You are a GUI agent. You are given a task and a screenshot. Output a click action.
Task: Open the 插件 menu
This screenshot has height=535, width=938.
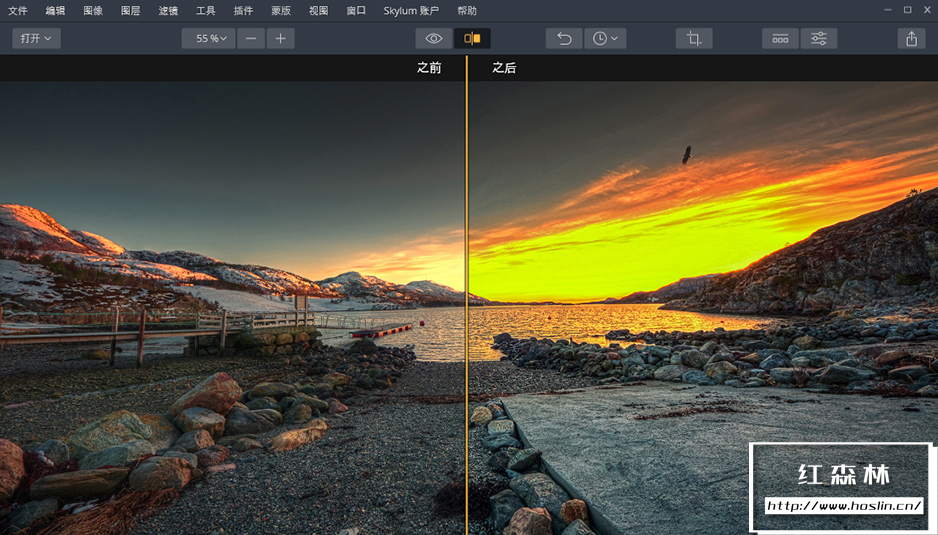(243, 11)
